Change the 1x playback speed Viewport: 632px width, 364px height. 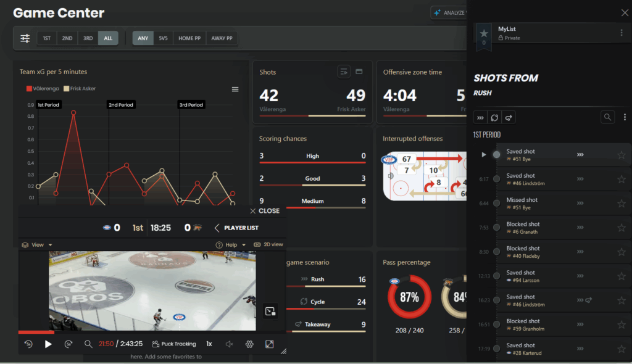tap(209, 344)
